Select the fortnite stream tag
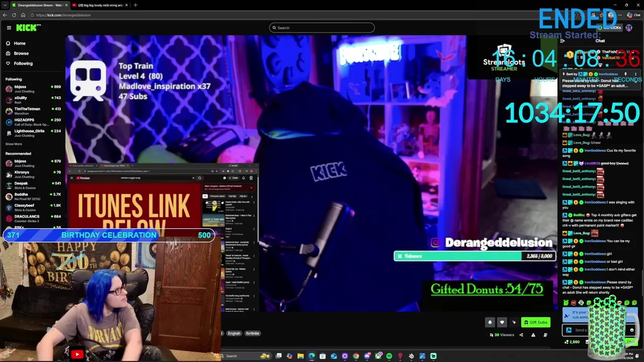Image resolution: width=644 pixels, height=362 pixels. [x=253, y=333]
